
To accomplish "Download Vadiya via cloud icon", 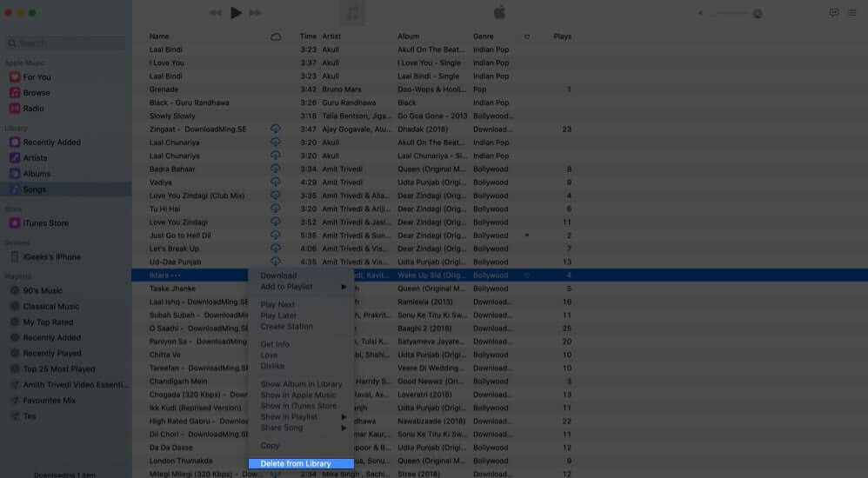I will pos(275,182).
